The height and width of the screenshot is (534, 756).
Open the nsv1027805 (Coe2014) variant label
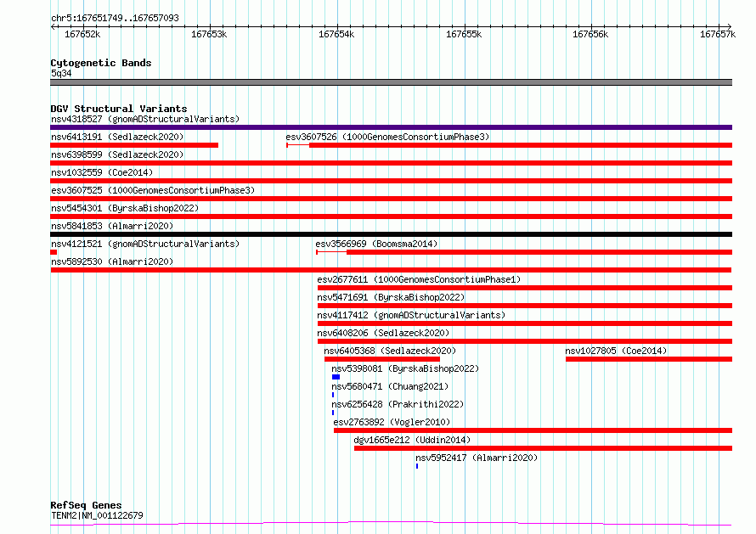[616, 351]
